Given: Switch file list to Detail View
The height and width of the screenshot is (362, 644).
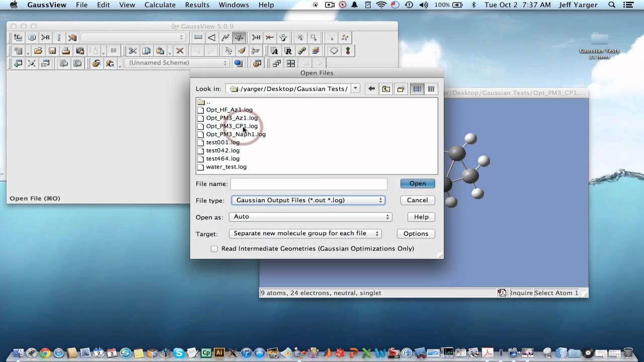Looking at the screenshot, I should pyautogui.click(x=431, y=89).
